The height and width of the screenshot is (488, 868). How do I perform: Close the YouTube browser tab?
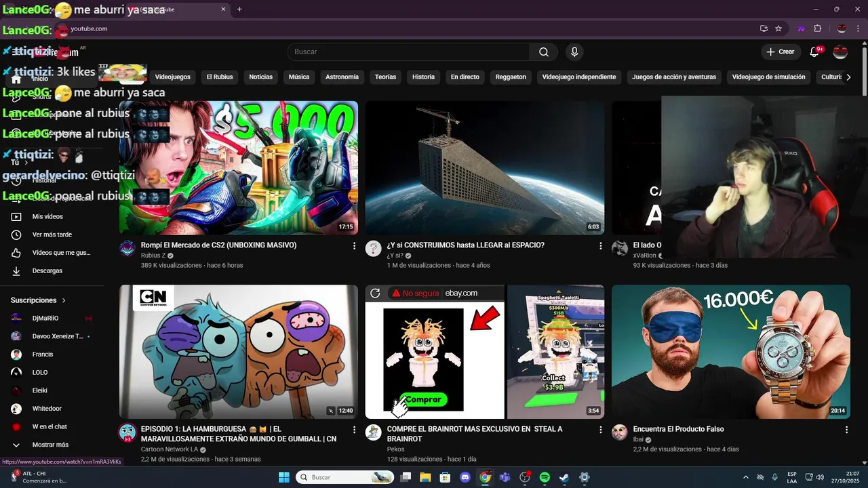pos(223,9)
